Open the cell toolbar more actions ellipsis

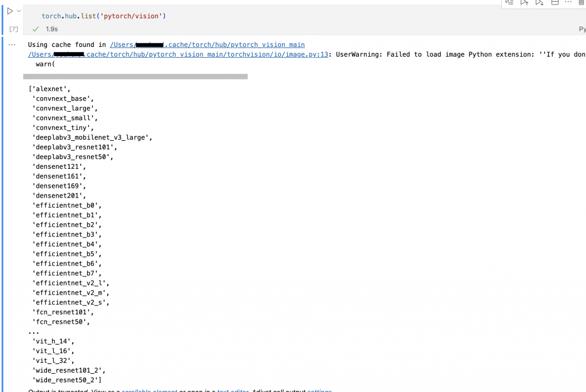pos(568,2)
